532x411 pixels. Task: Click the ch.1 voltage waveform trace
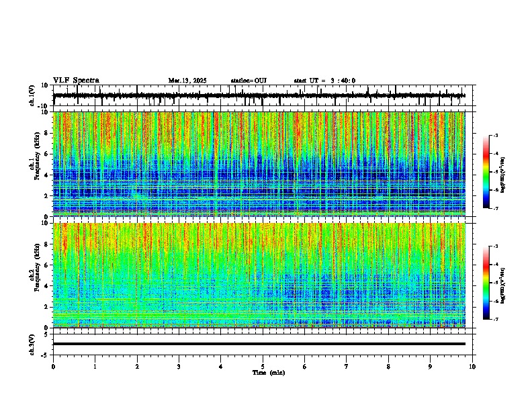(x=259, y=95)
